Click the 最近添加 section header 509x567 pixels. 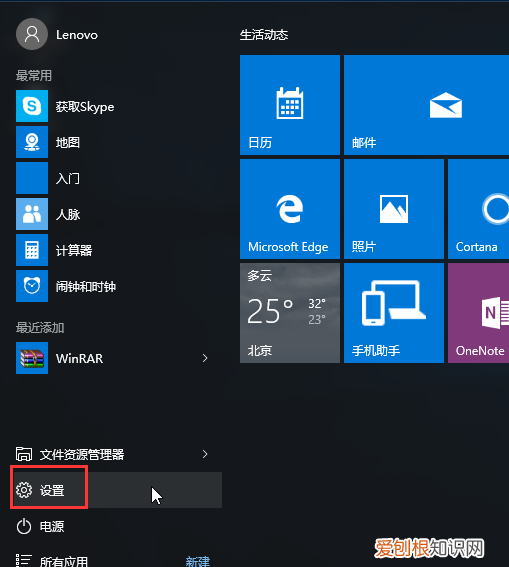click(40, 328)
